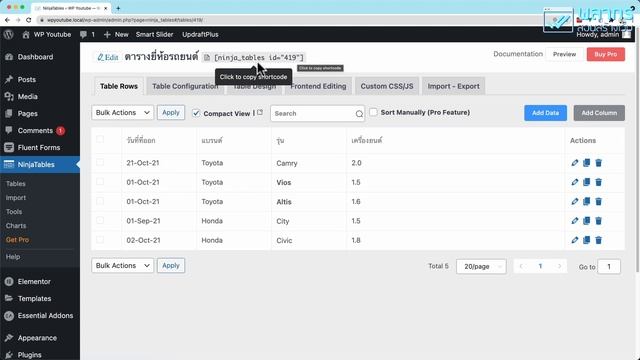
Task: Duplicate the City row
Action: click(587, 221)
